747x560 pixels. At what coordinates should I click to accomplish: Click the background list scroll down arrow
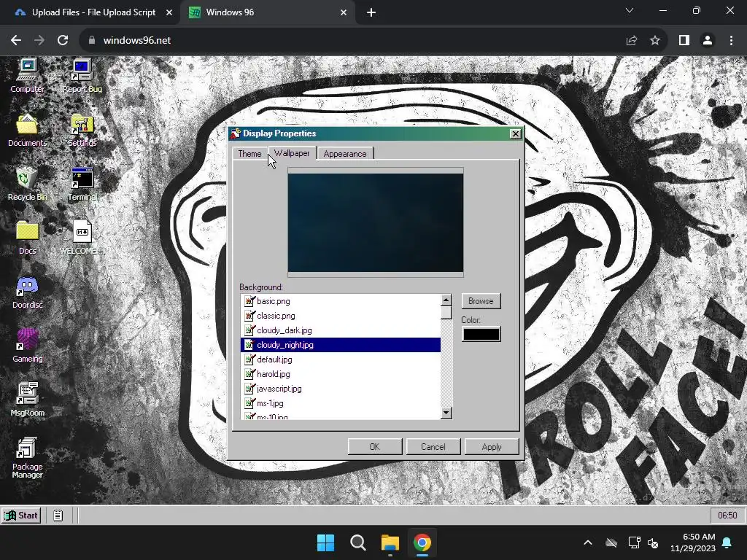coord(446,413)
